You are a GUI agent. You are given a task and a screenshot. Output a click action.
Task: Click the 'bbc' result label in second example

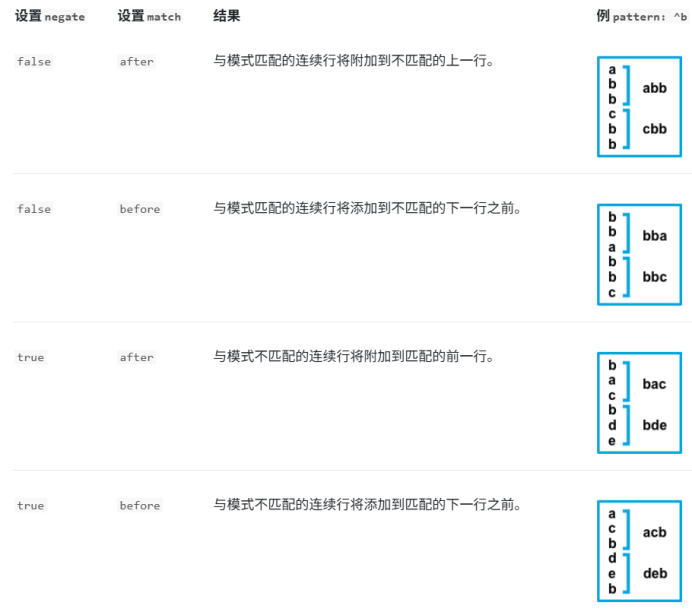pyautogui.click(x=654, y=277)
